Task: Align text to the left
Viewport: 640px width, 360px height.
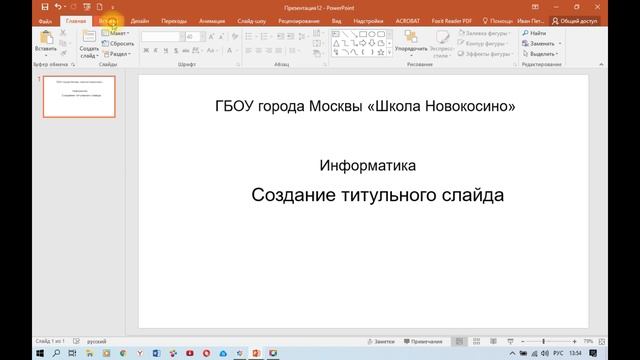Action: [248, 51]
